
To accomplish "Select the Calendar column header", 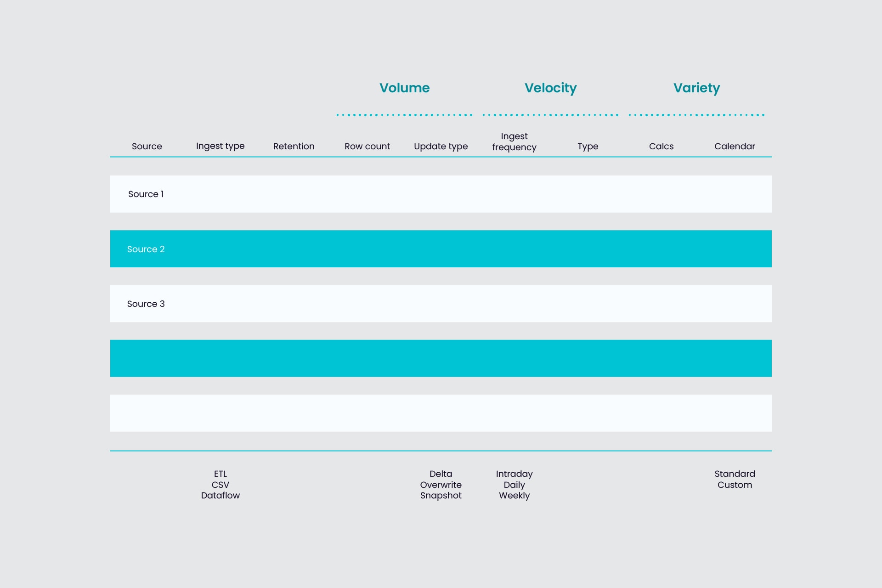I will (735, 146).
